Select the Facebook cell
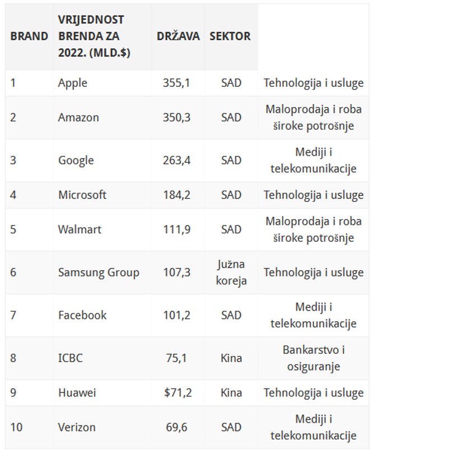 point(82,315)
